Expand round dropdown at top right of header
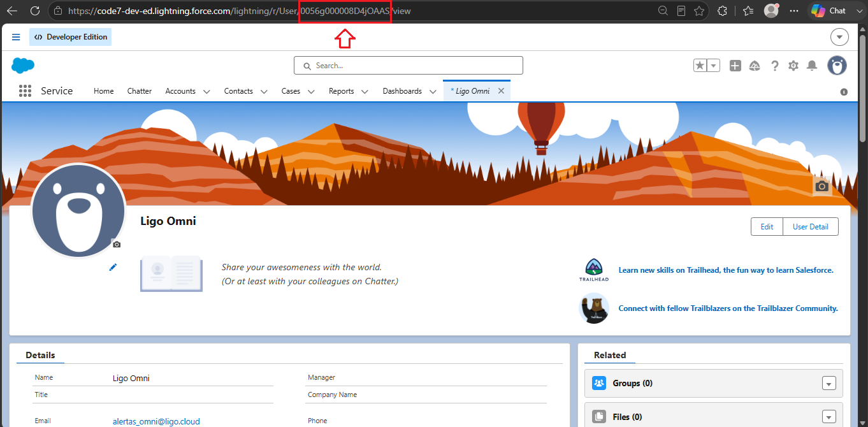The image size is (868, 427). [839, 37]
